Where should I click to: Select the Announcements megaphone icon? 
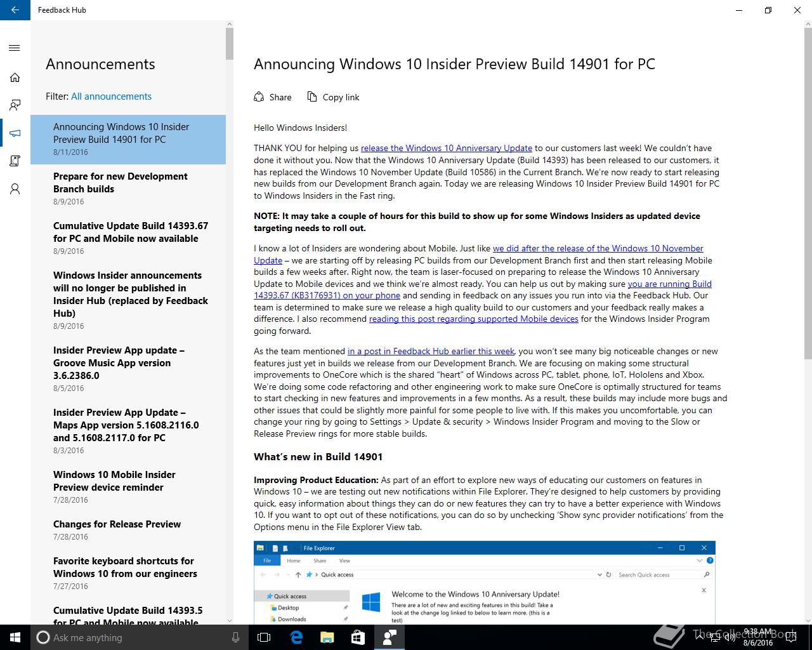click(15, 133)
